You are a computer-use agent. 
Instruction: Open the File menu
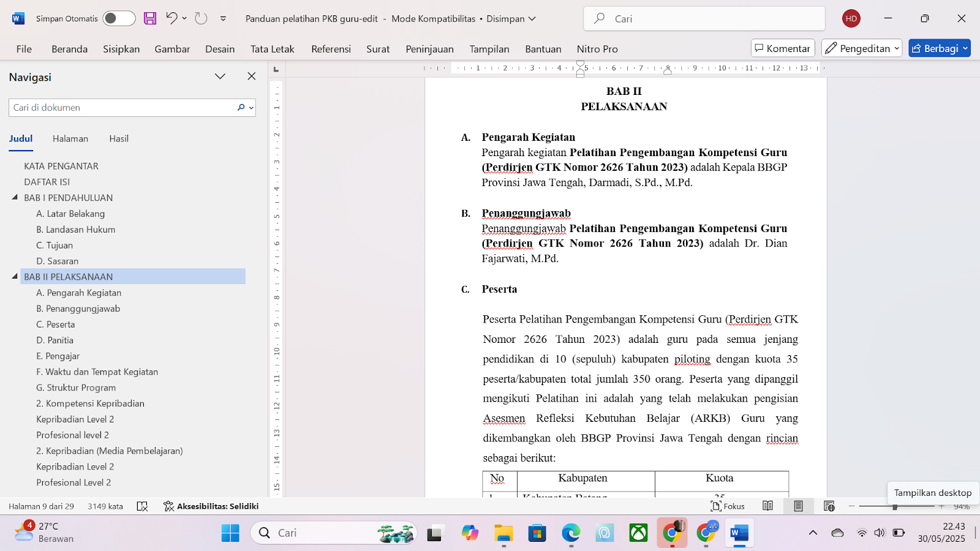coord(24,49)
